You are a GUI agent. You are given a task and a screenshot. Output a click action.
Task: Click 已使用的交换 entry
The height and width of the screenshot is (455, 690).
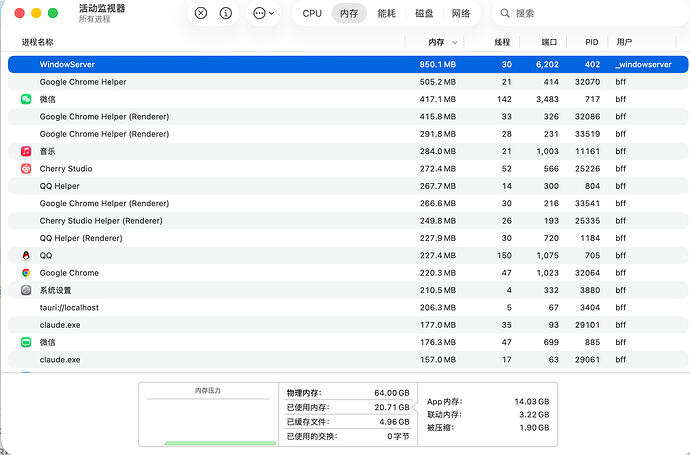pos(348,436)
